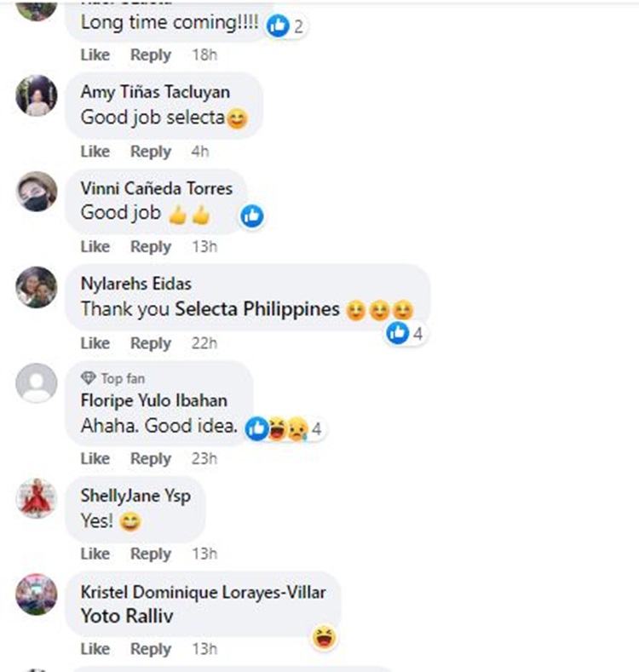Viewport: 639px width, 672px height.
Task: Reply to Vinni Cañeda Torres's comment
Action: click(151, 247)
